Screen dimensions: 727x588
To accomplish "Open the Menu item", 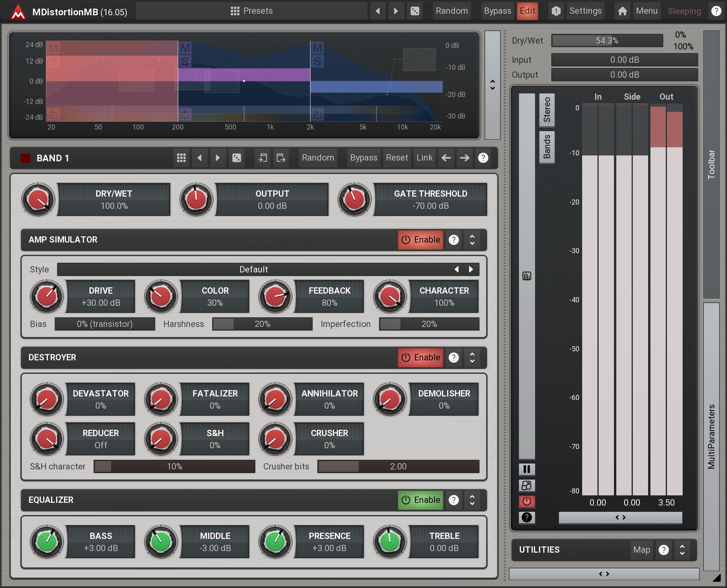I will pos(647,11).
